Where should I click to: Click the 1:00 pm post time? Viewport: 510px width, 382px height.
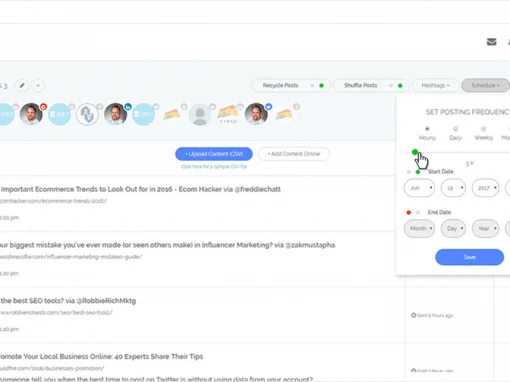pos(10,218)
